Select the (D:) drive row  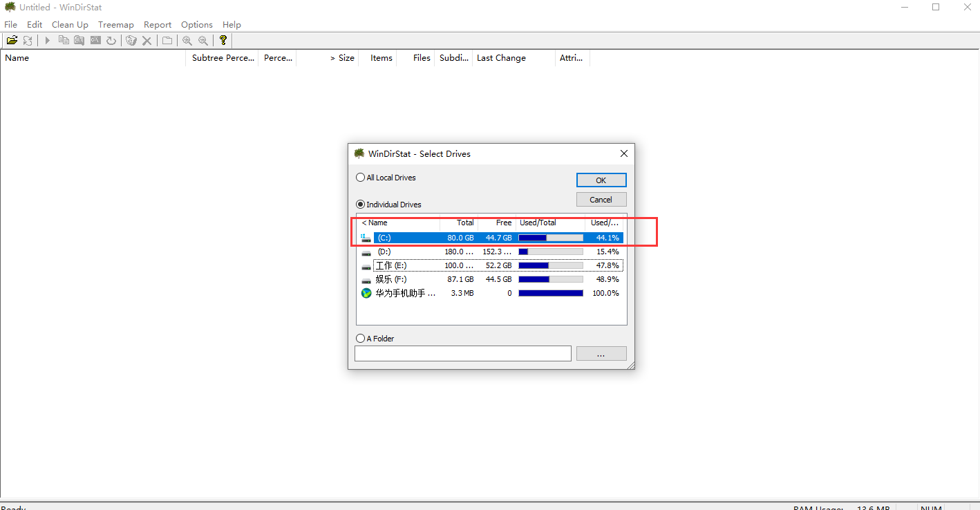tap(491, 252)
